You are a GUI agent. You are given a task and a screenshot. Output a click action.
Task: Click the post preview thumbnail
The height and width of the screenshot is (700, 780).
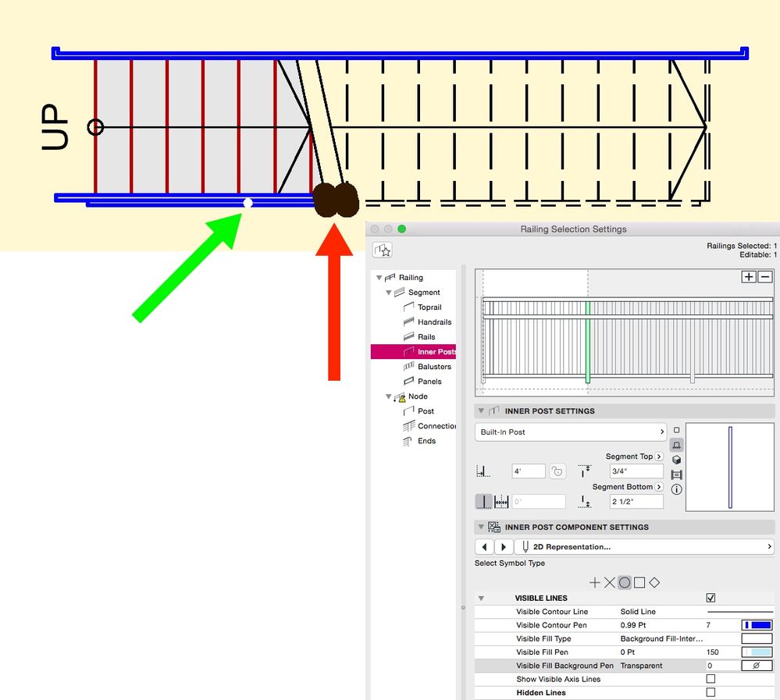point(730,467)
